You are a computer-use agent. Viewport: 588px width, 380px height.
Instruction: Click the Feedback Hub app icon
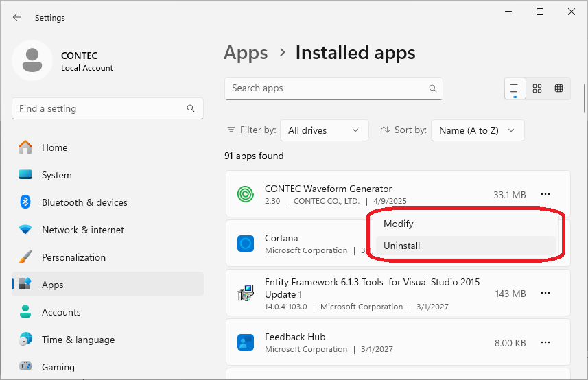click(x=246, y=342)
